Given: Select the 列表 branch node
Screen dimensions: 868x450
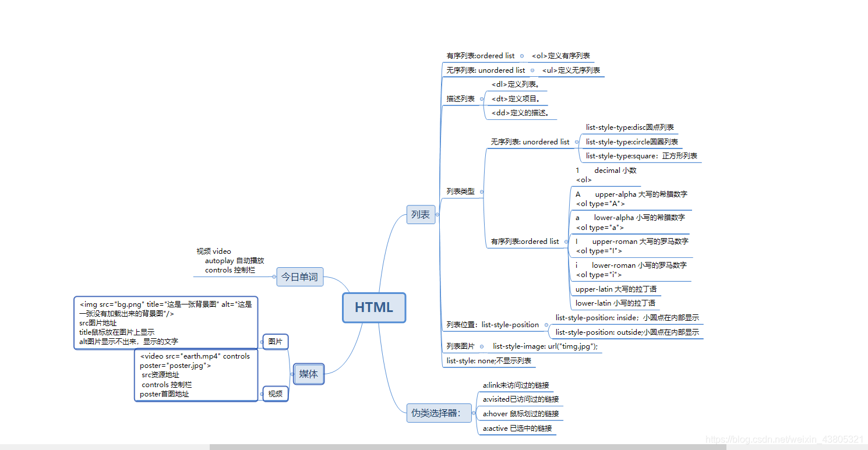Looking at the screenshot, I should point(421,215).
